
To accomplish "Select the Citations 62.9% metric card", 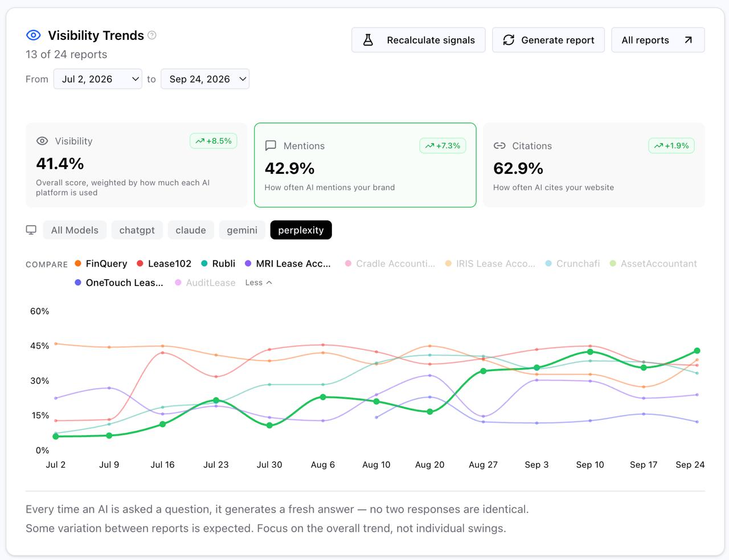I will (x=594, y=165).
